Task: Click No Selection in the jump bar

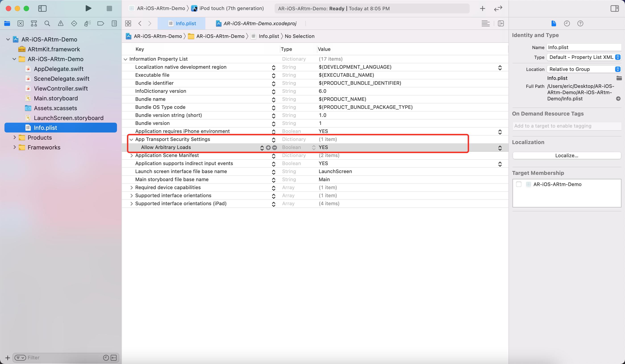Action: 299,36
